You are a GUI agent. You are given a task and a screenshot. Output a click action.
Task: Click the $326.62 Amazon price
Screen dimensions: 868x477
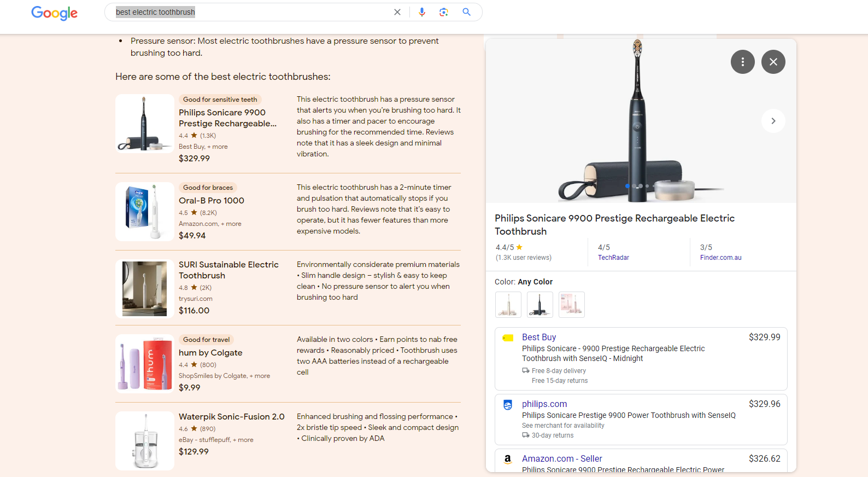coord(765,459)
